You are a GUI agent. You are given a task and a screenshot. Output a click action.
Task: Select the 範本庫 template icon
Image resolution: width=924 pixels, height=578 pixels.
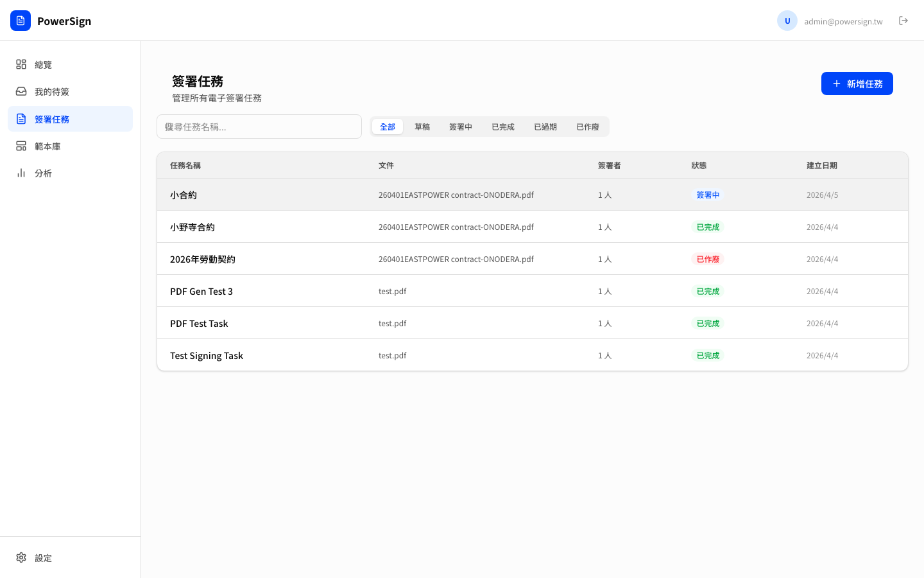click(21, 146)
